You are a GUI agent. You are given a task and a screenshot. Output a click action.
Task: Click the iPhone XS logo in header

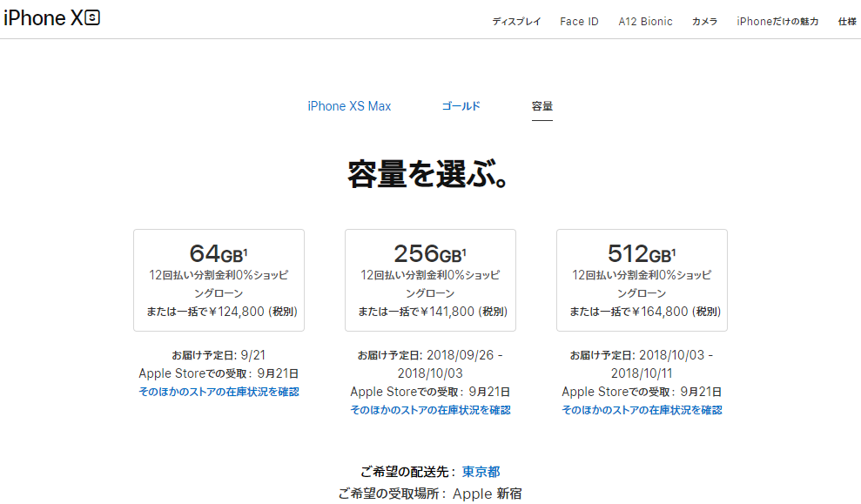(x=51, y=18)
